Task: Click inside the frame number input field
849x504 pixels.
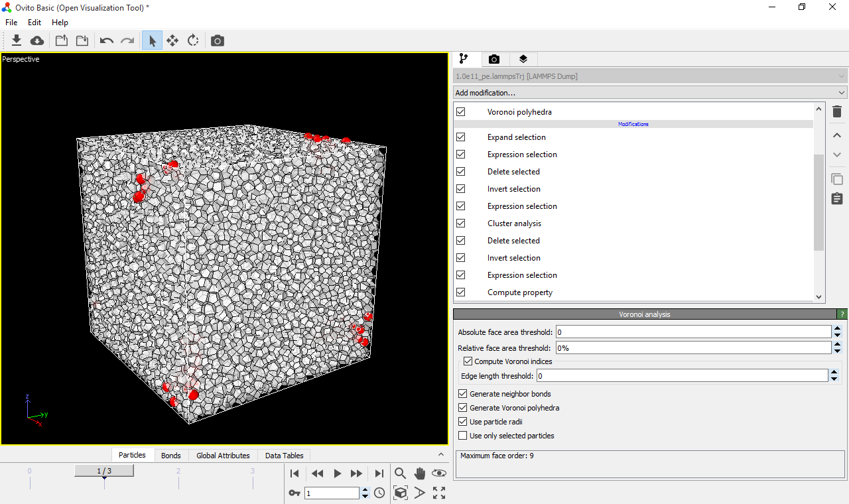Action: (333, 493)
